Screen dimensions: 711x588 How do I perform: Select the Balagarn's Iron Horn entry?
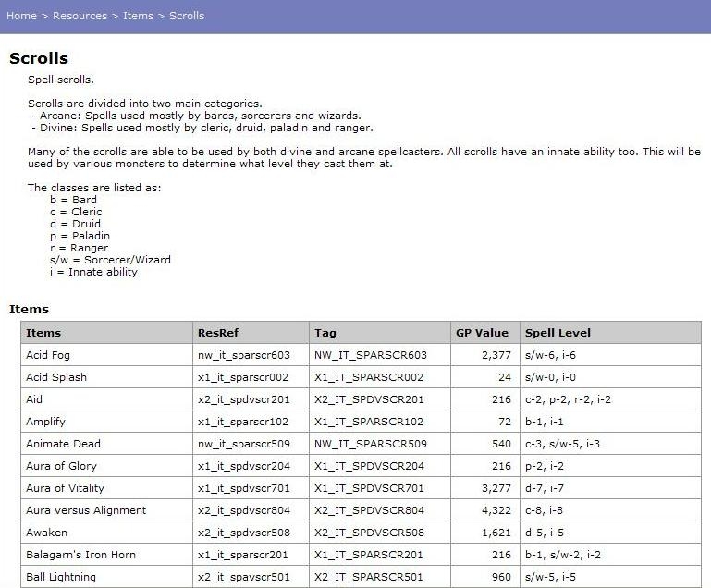80,555
